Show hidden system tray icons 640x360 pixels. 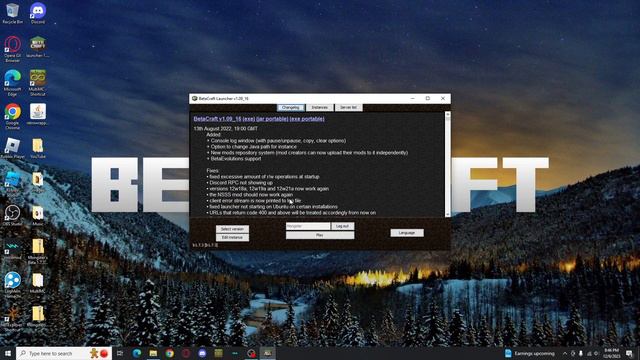tap(564, 353)
